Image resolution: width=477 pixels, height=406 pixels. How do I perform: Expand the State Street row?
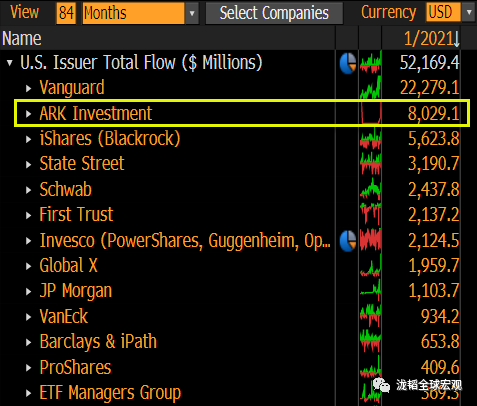tap(29, 165)
